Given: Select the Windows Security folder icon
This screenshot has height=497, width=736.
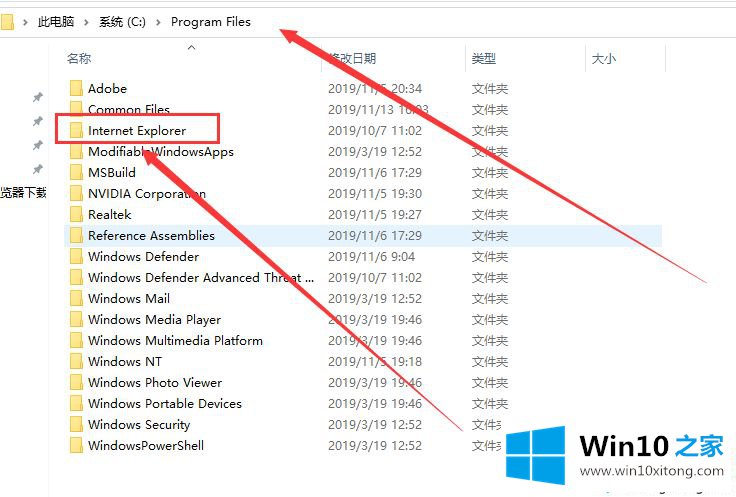Looking at the screenshot, I should point(76,424).
